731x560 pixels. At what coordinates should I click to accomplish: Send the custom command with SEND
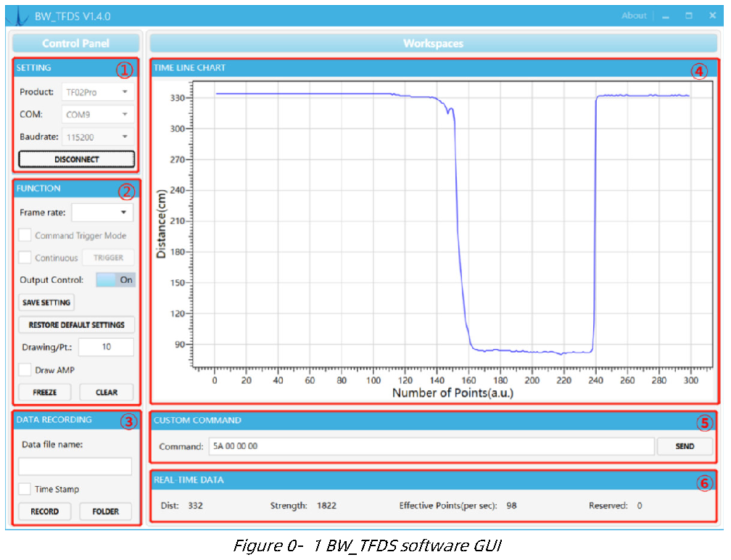tap(685, 446)
